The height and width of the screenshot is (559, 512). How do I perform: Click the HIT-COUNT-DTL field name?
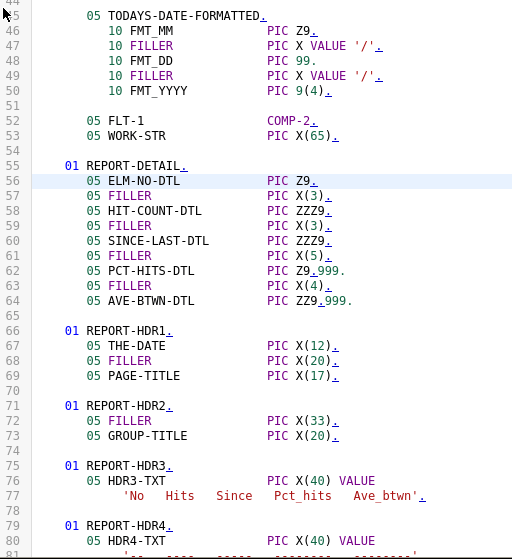click(x=155, y=211)
